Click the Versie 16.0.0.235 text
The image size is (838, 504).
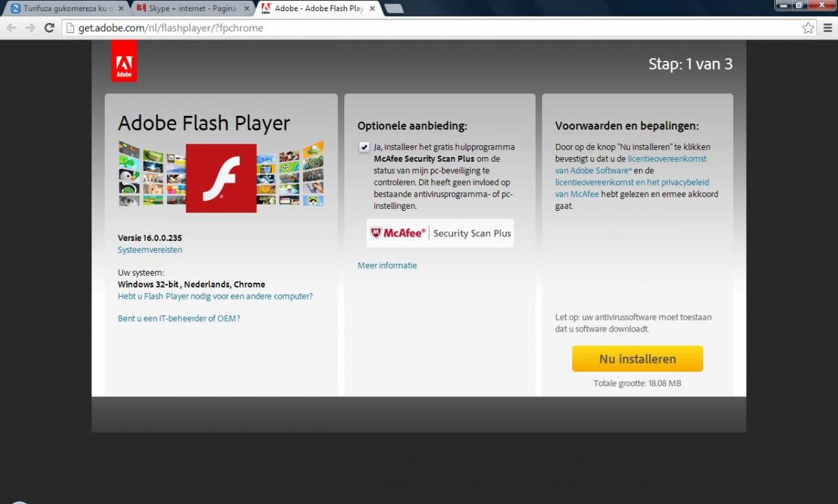[x=149, y=238]
